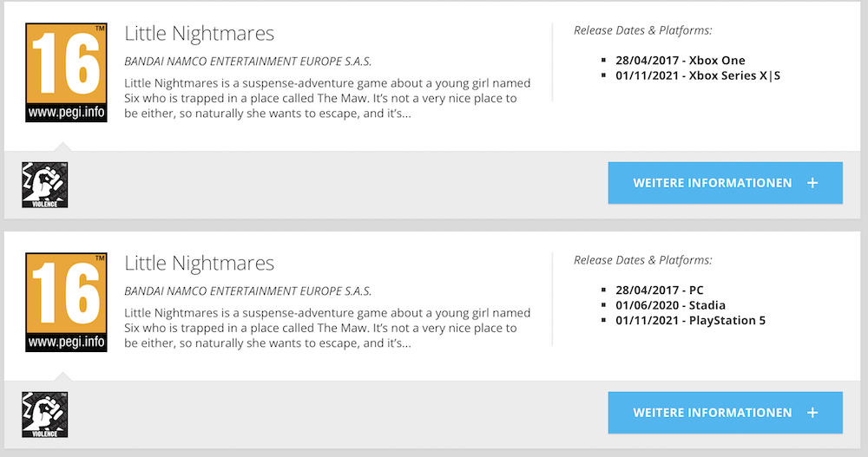Viewport: 868px width, 457px height.
Task: Click the publisher name in the first entry
Action: tap(248, 62)
